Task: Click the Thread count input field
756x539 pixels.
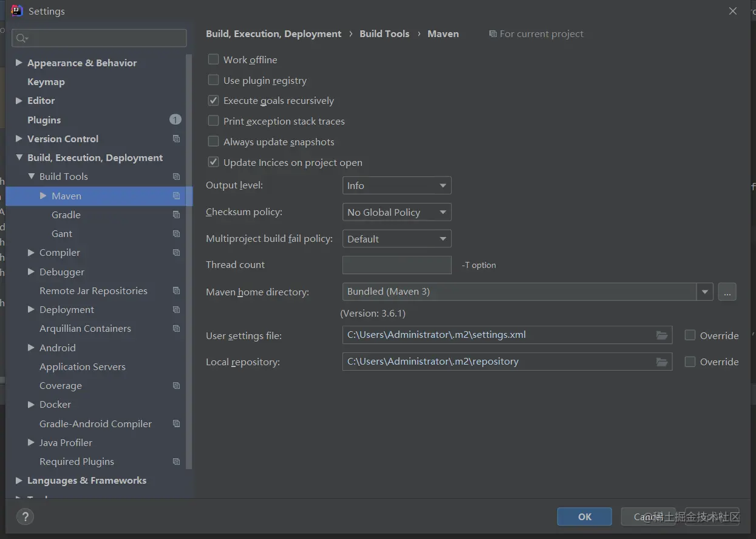Action: point(397,265)
